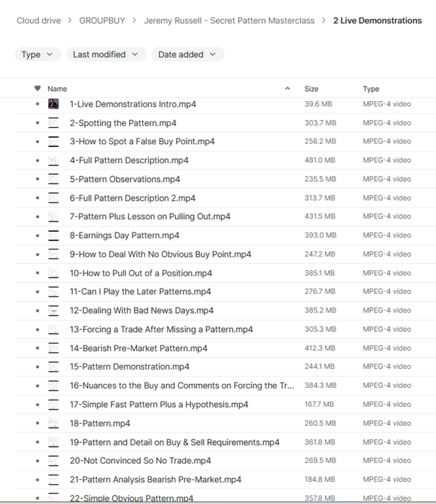Click video icon for 12-Dealing With Bad News Days
The image size is (436, 504).
(53, 310)
